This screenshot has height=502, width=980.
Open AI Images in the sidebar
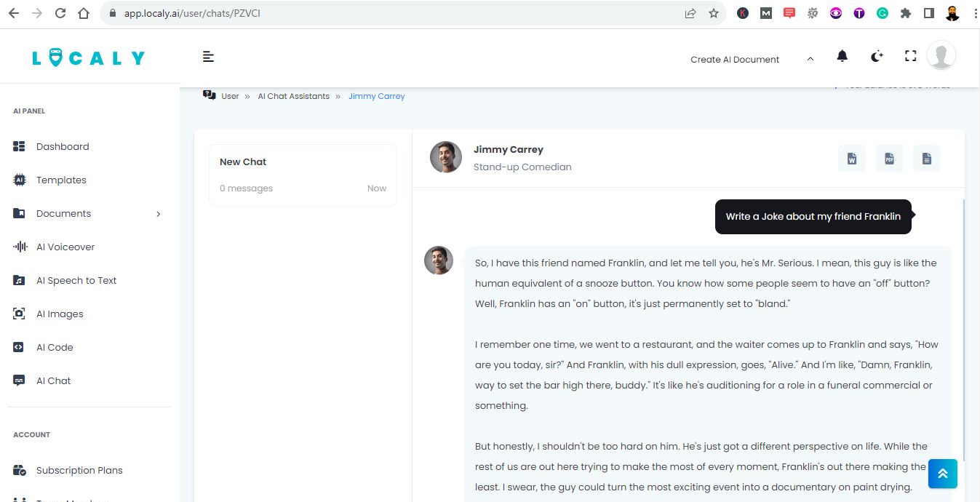pos(60,314)
